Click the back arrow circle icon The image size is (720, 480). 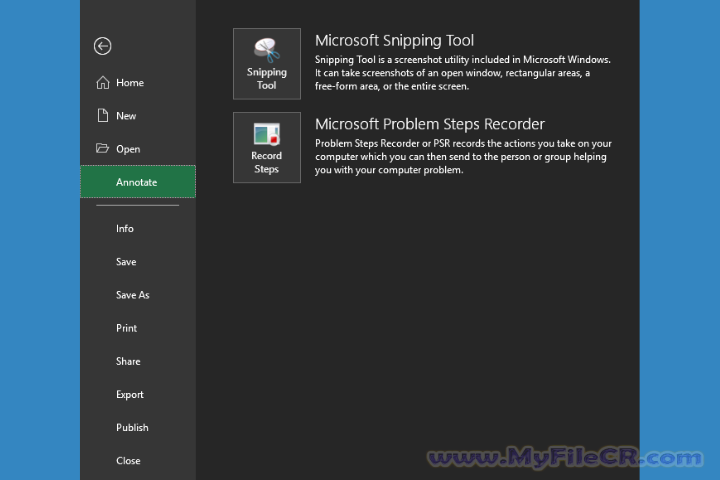102,46
